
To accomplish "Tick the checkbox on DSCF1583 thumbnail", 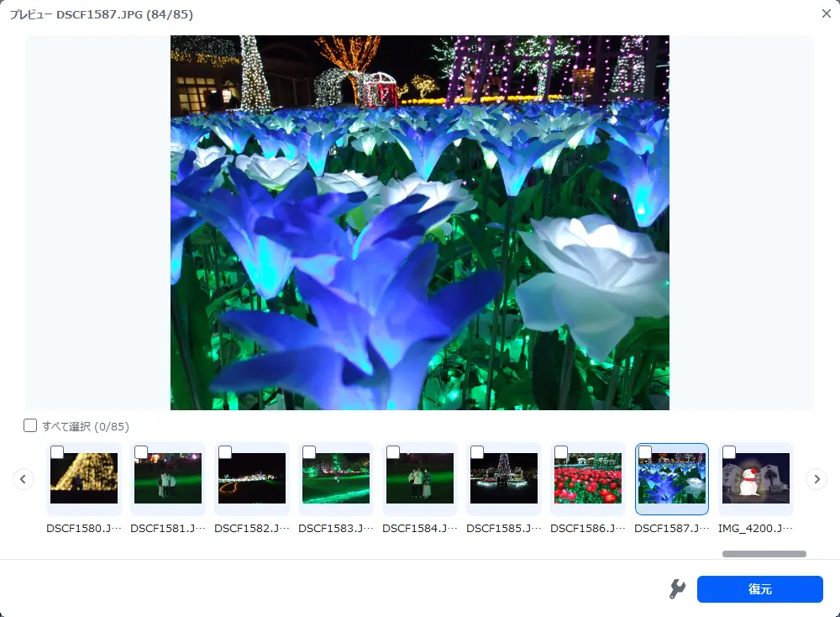I will (x=309, y=452).
